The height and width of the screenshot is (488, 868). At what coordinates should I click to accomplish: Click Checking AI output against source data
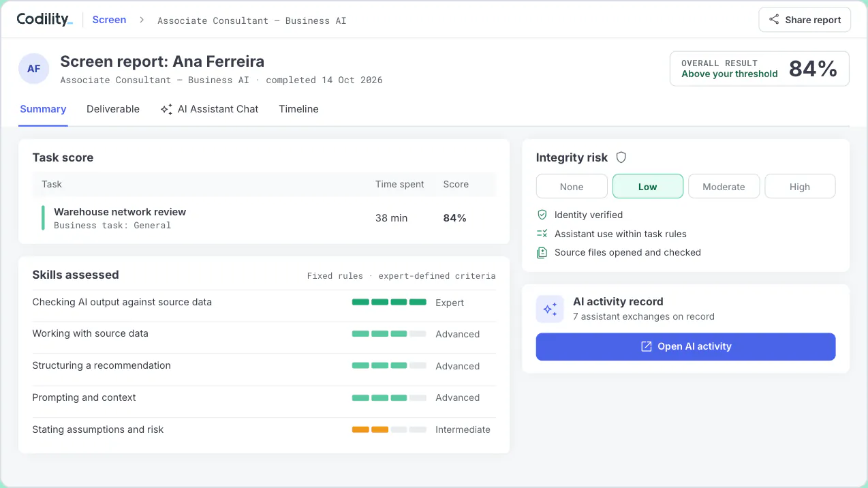(x=122, y=302)
